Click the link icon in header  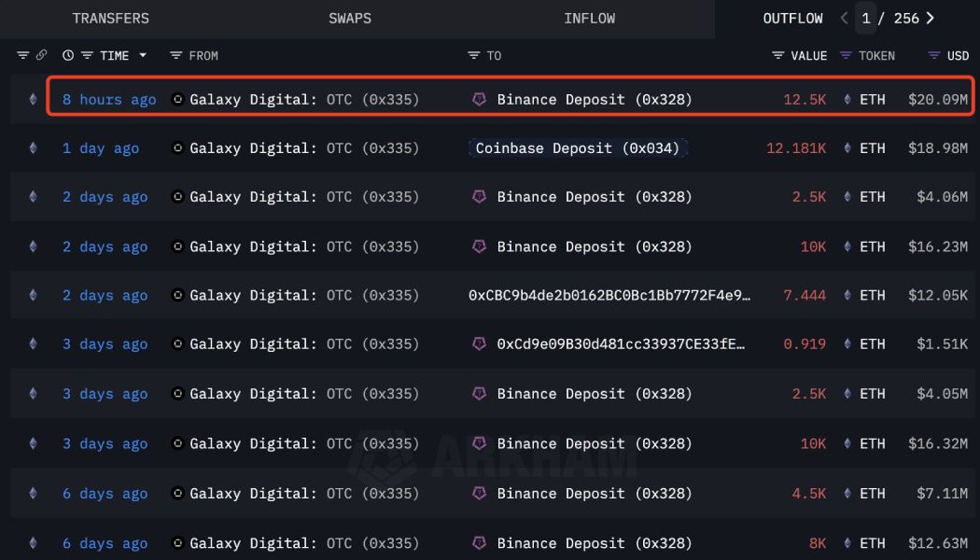[42, 56]
